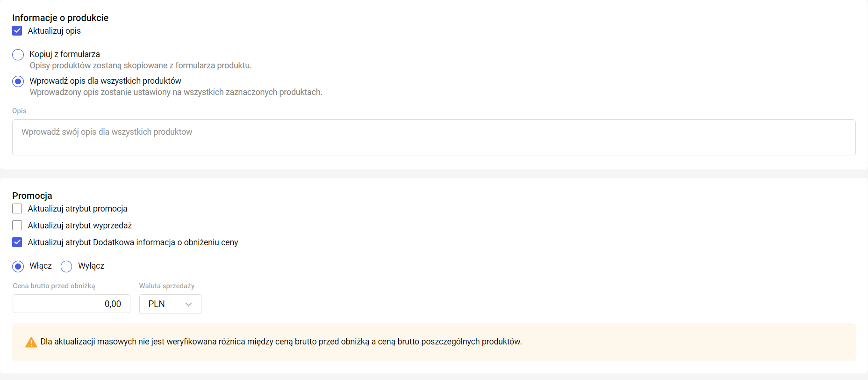This screenshot has height=380, width=868.
Task: Click the Włącz label text
Action: [x=41, y=266]
